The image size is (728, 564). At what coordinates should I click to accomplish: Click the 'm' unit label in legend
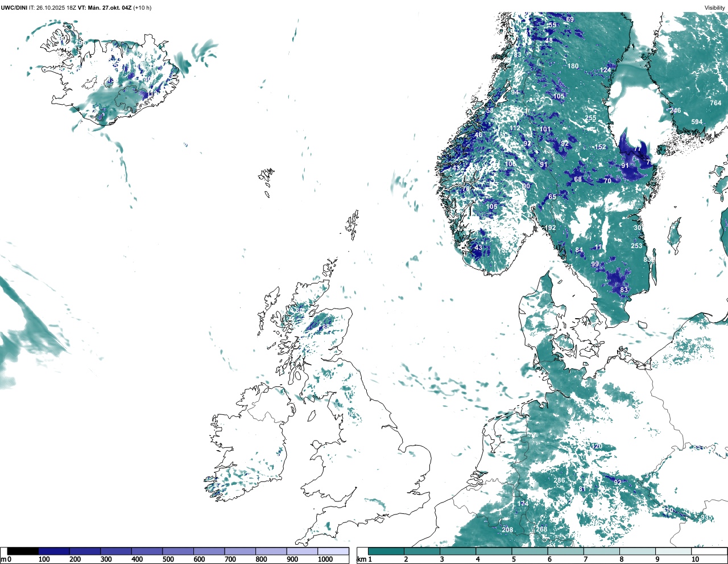(x=3, y=559)
